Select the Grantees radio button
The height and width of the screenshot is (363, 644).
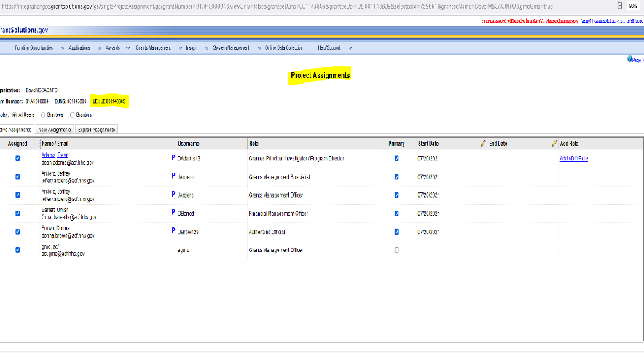pyautogui.click(x=43, y=114)
